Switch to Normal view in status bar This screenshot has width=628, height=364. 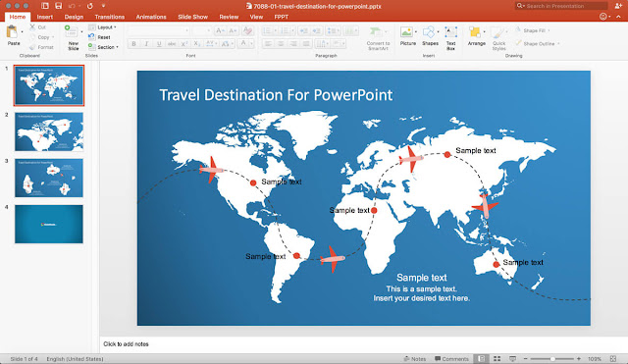tap(482, 358)
